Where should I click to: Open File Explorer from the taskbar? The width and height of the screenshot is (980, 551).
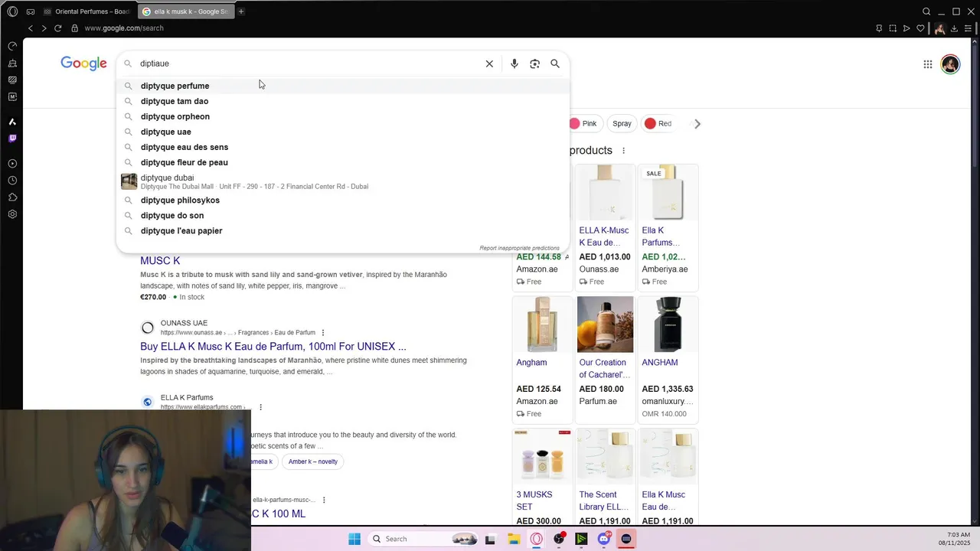click(x=514, y=539)
